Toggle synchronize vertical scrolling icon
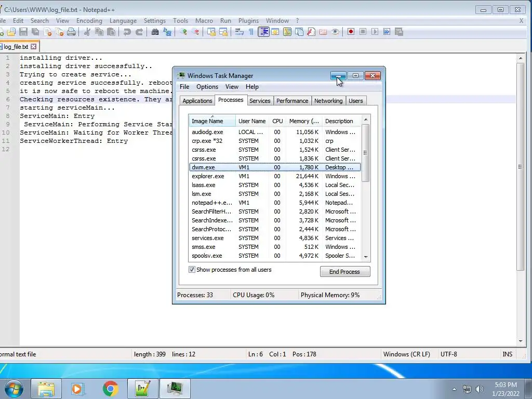This screenshot has width=532, height=399. (x=211, y=32)
